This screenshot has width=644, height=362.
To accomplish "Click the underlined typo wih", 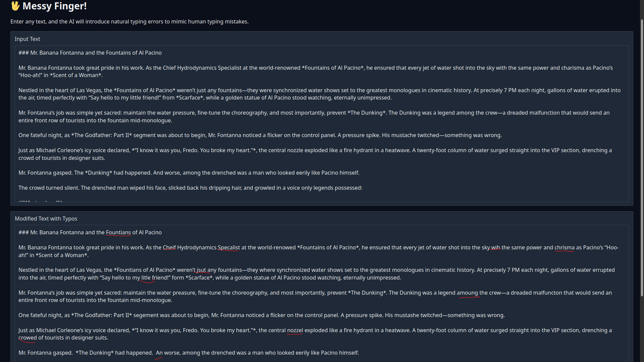I will coord(495,247).
